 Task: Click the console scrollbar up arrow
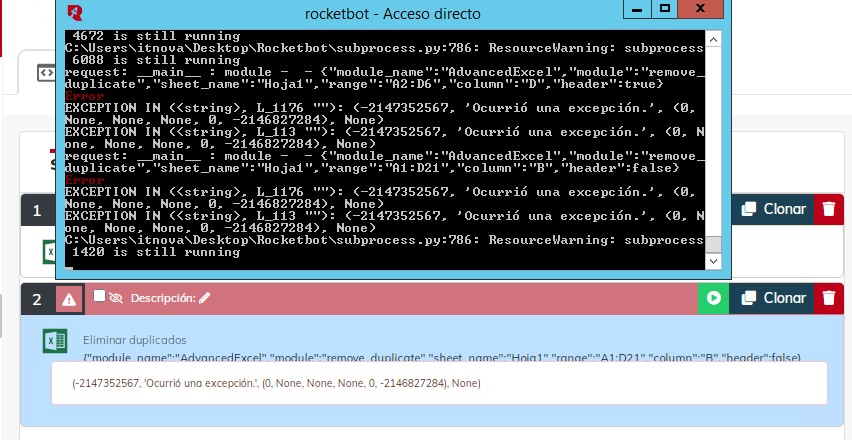[713, 36]
